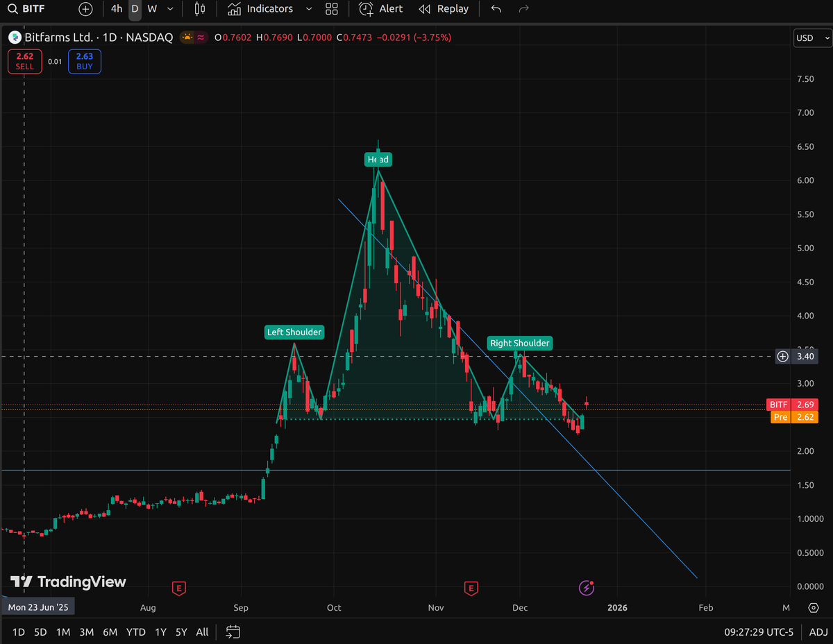Image resolution: width=833 pixels, height=644 pixels.
Task: Open the layout grid selector icon
Action: tap(331, 9)
